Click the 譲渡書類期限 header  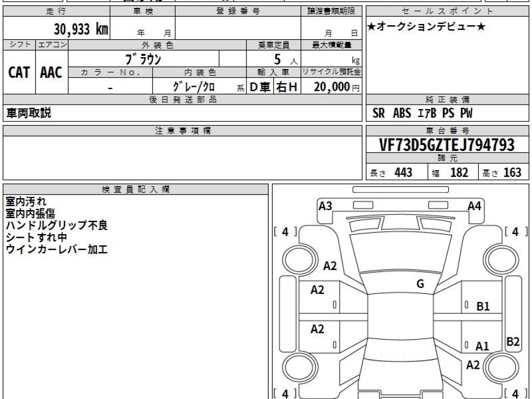(332, 12)
